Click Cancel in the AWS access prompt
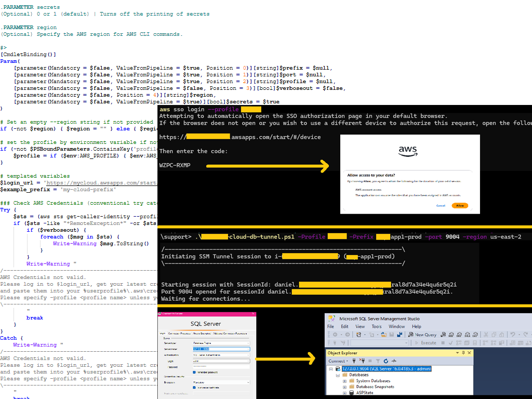The width and height of the screenshot is (532, 399). (441, 206)
